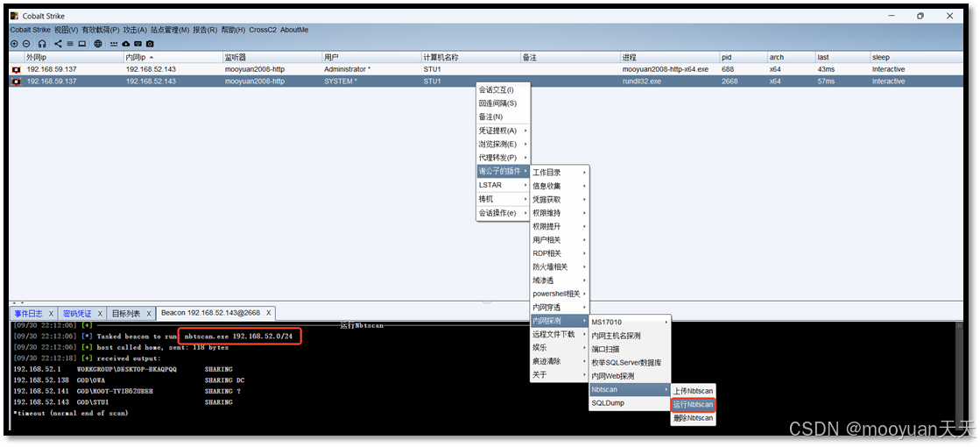The image size is (980, 447).
Task: Expand the 会话操作(e) submenu
Action: point(503,213)
